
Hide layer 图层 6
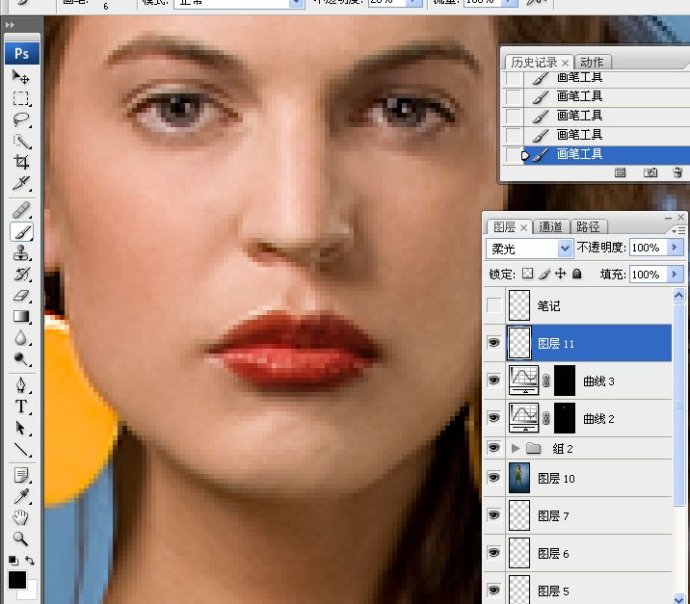[x=494, y=553]
